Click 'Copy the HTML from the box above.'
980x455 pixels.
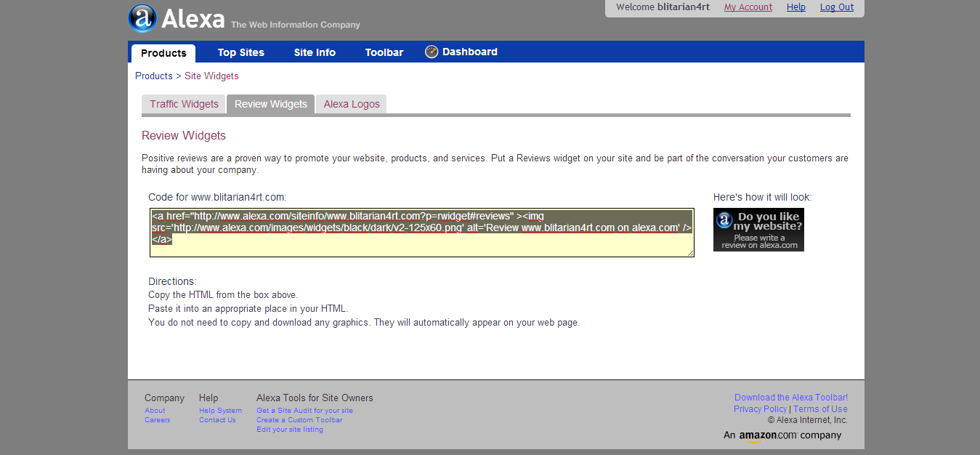coord(223,295)
